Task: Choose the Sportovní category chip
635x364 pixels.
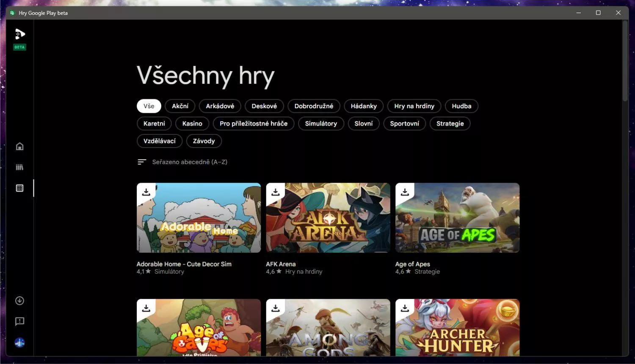Action: point(404,123)
